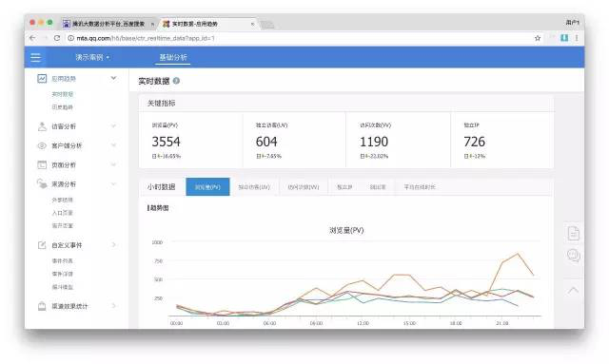
Task: Open the chat feedback icon on the right
Action: click(x=574, y=255)
